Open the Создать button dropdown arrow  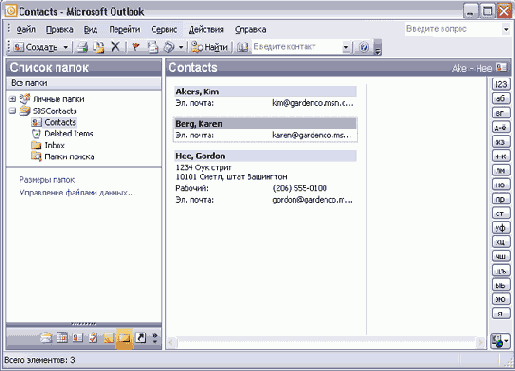66,47
